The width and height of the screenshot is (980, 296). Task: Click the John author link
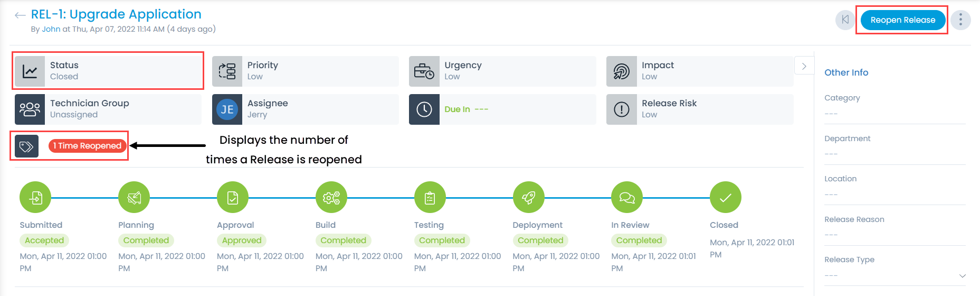coord(51,29)
